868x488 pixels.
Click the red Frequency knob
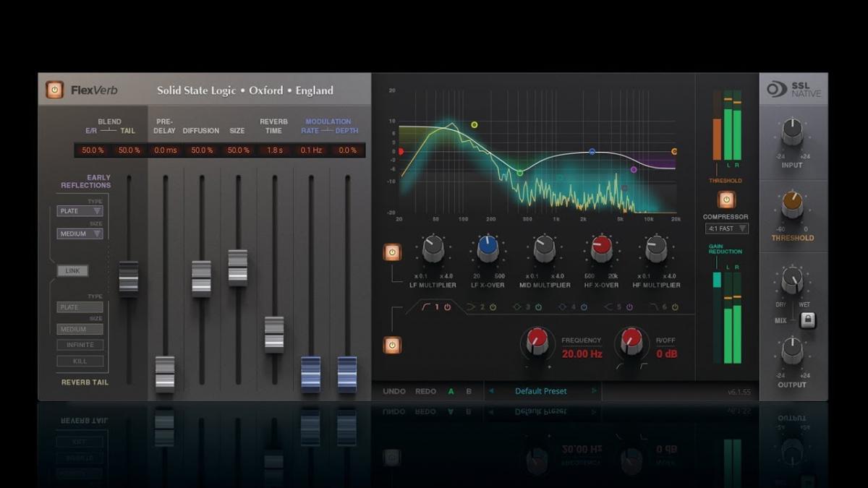pos(537,341)
